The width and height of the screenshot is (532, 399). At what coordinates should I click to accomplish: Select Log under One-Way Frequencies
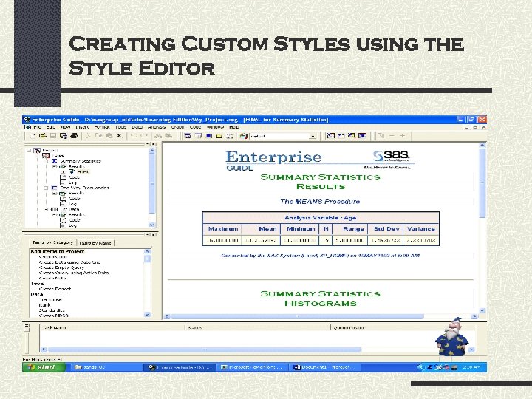pos(72,204)
